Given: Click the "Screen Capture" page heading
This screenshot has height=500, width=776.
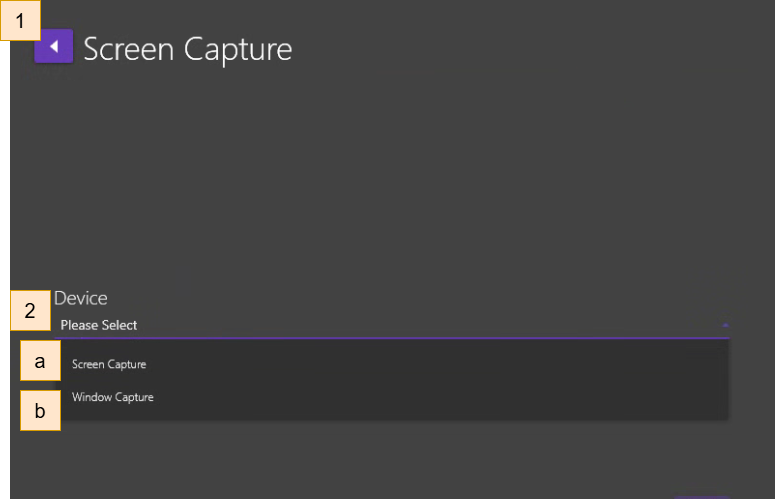Looking at the screenshot, I should point(188,49).
